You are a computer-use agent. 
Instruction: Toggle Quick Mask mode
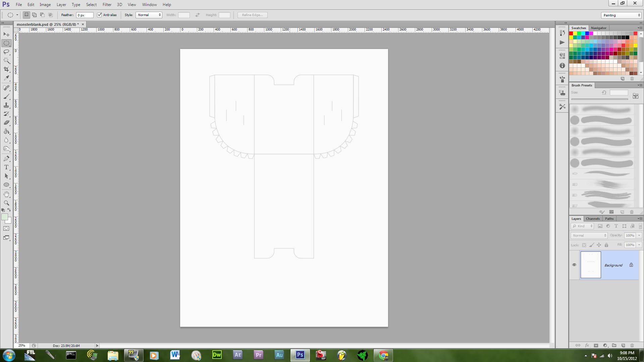click(6, 229)
